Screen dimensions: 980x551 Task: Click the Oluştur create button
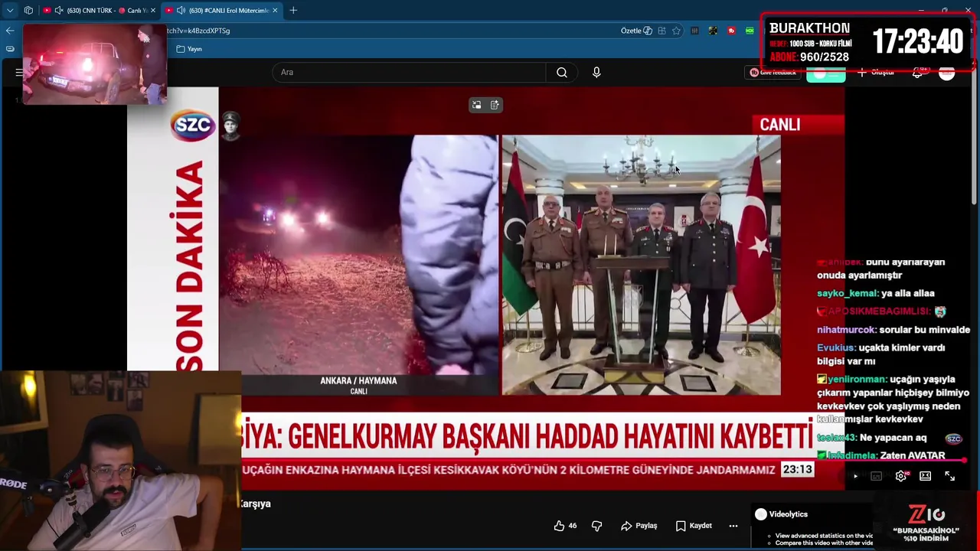point(877,73)
